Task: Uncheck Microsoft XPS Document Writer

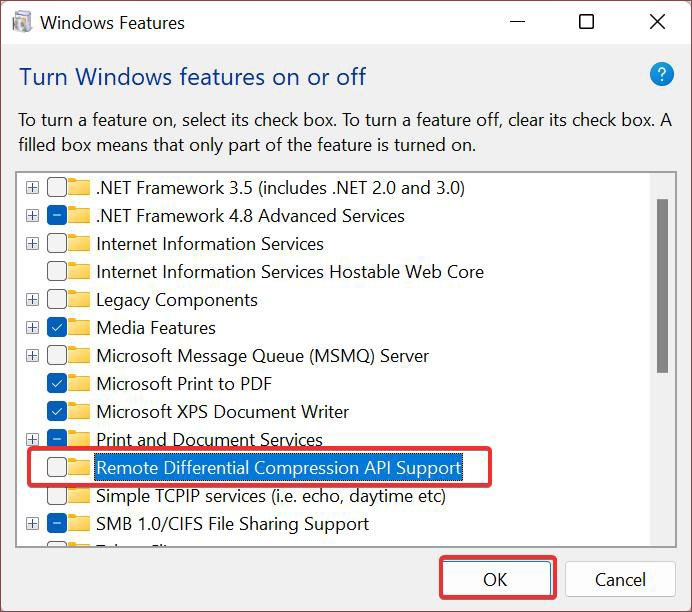Action: coord(57,411)
